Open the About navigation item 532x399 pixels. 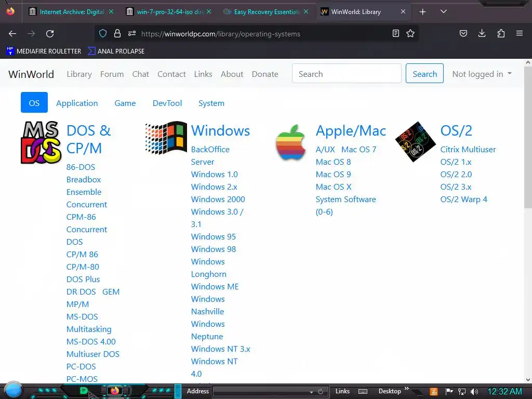tap(232, 74)
